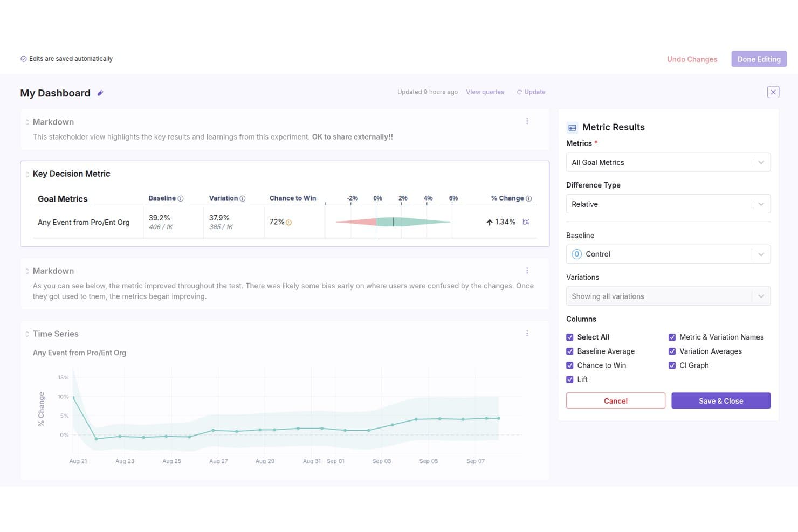798x532 pixels.
Task: Click the Save & Close button
Action: [721, 401]
